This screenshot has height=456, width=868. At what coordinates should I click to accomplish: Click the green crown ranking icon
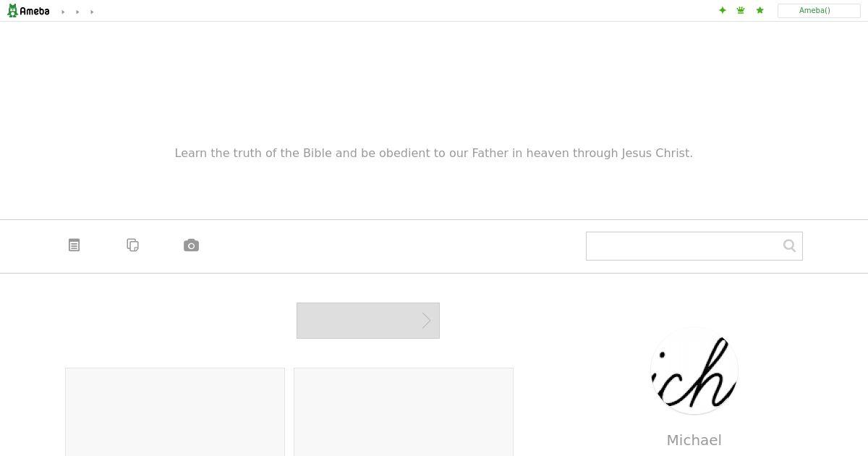[741, 10]
